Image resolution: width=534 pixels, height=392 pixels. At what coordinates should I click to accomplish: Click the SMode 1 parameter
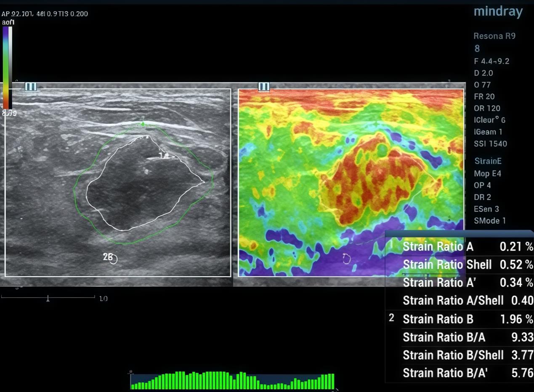pos(490,221)
